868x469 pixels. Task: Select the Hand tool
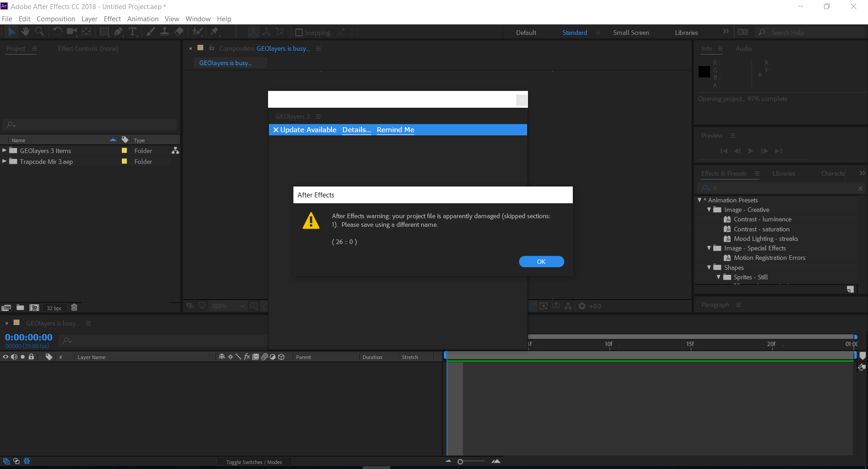pos(25,32)
